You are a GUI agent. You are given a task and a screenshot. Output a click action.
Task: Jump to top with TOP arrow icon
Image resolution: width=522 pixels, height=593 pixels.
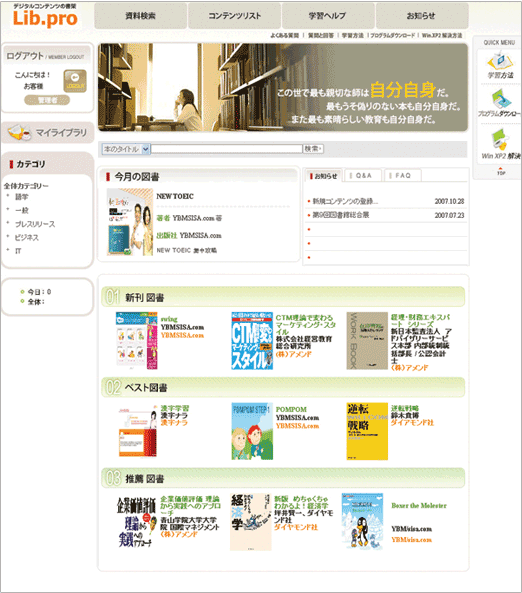click(x=501, y=171)
